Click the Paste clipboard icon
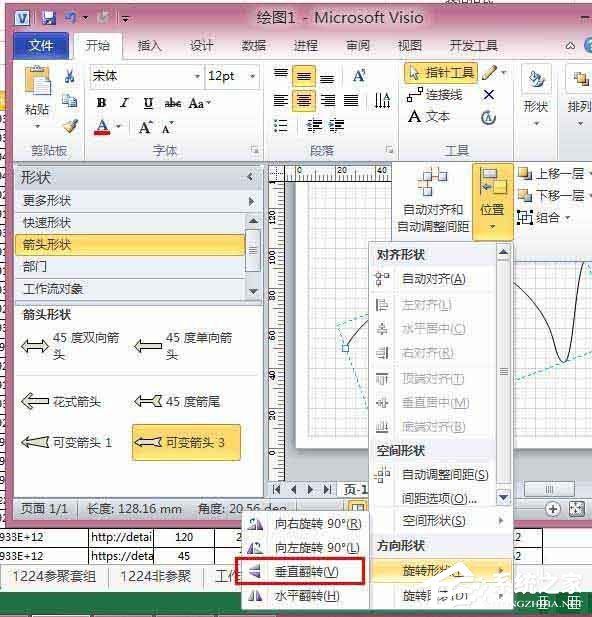The width and height of the screenshot is (592, 617). click(37, 81)
